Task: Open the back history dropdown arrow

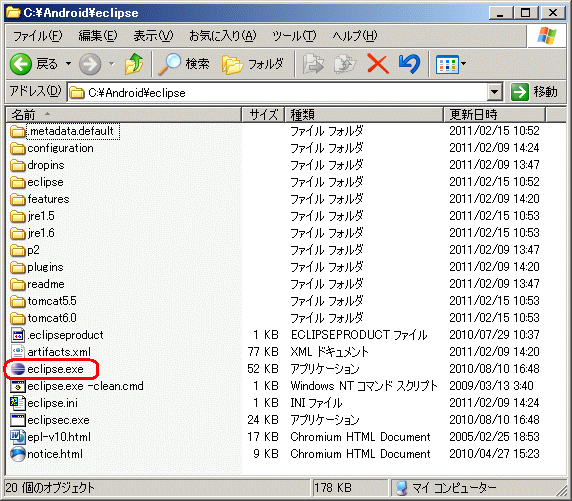Action: [68, 64]
